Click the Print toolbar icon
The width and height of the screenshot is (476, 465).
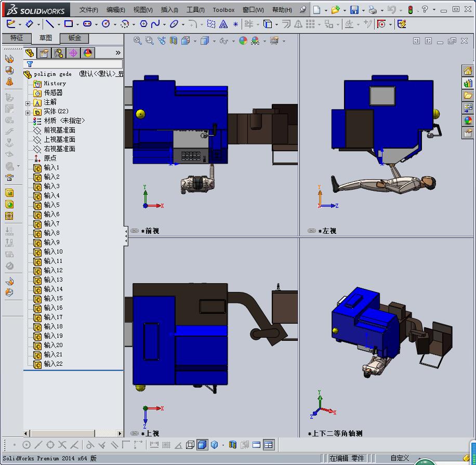373,10
